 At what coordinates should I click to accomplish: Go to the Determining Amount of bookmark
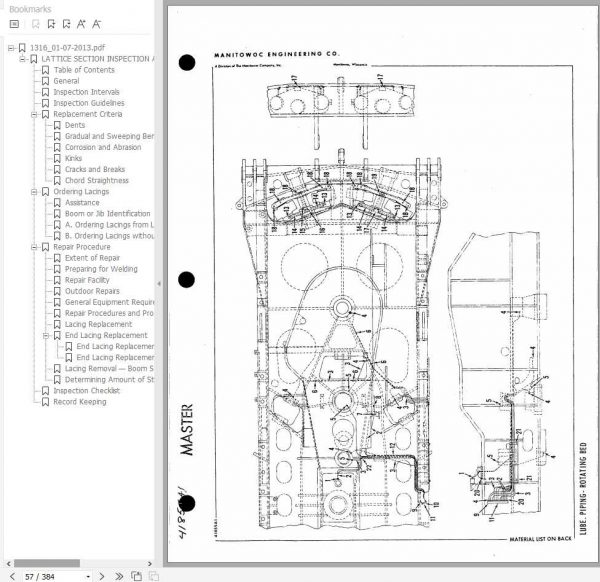coord(109,380)
